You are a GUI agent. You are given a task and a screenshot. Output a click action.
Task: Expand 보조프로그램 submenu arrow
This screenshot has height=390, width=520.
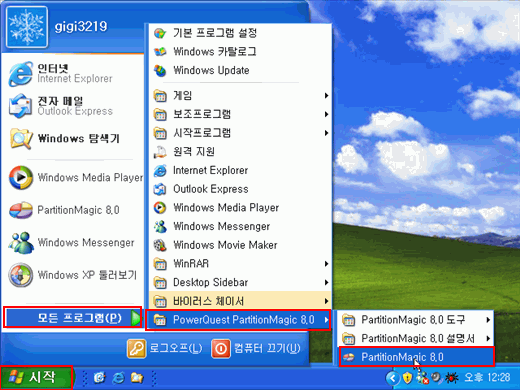pos(327,114)
